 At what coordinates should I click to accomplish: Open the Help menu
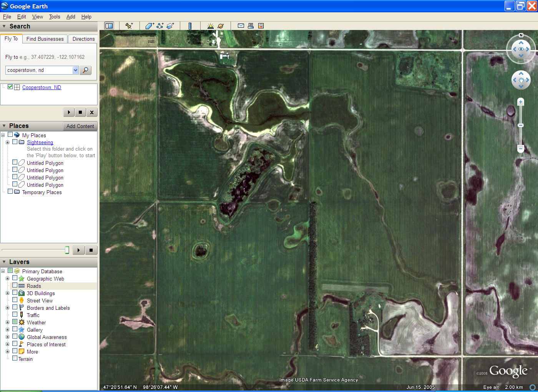point(86,17)
